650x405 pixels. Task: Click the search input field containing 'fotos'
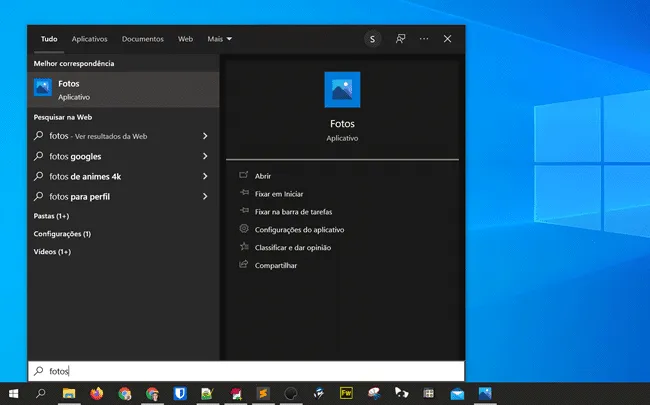pos(246,371)
